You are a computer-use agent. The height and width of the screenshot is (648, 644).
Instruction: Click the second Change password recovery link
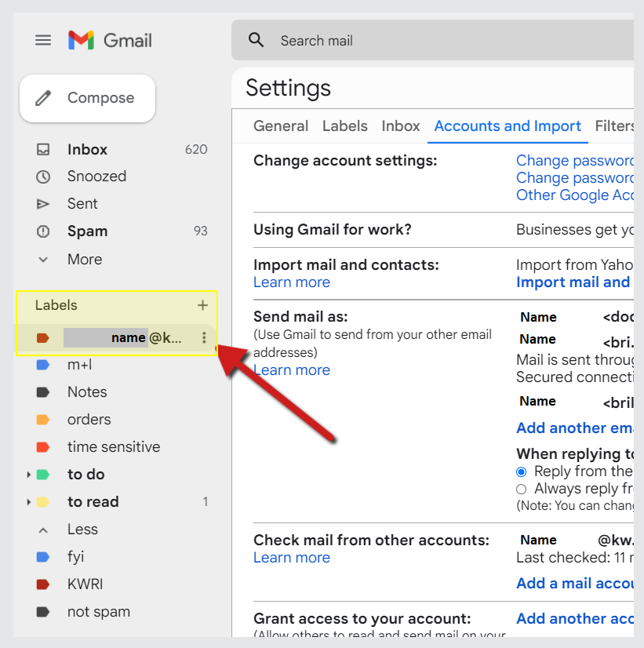(575, 178)
